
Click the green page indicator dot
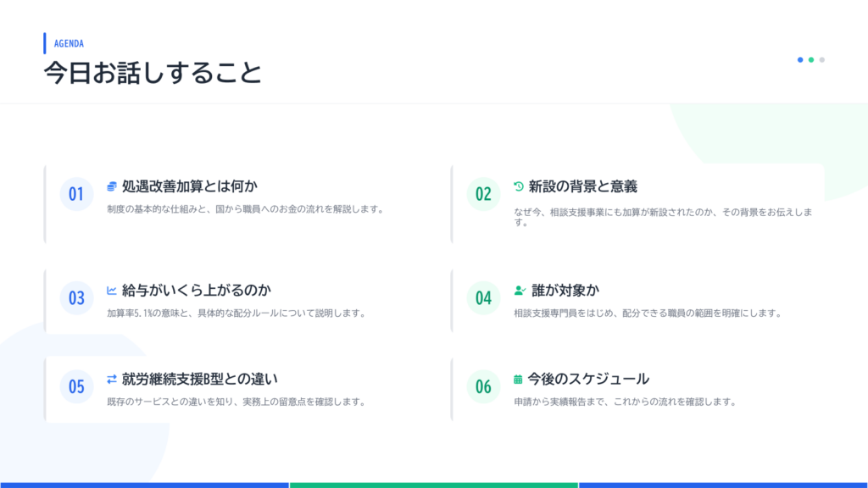pyautogui.click(x=811, y=60)
